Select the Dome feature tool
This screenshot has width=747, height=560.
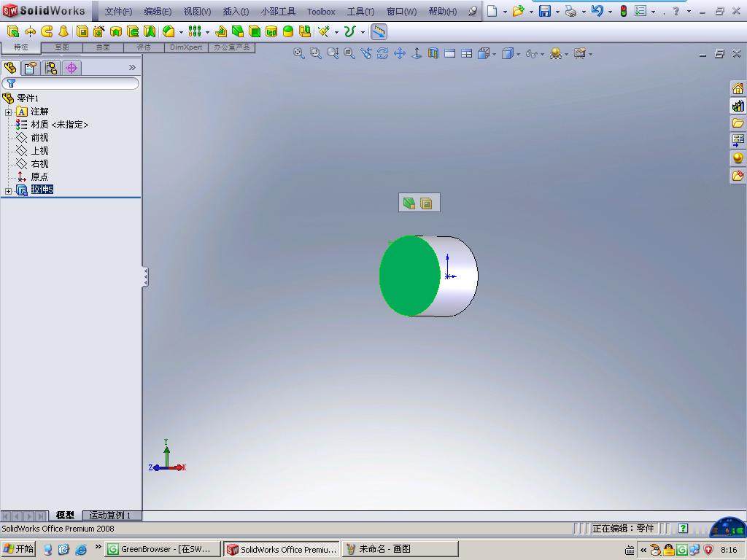[x=288, y=32]
